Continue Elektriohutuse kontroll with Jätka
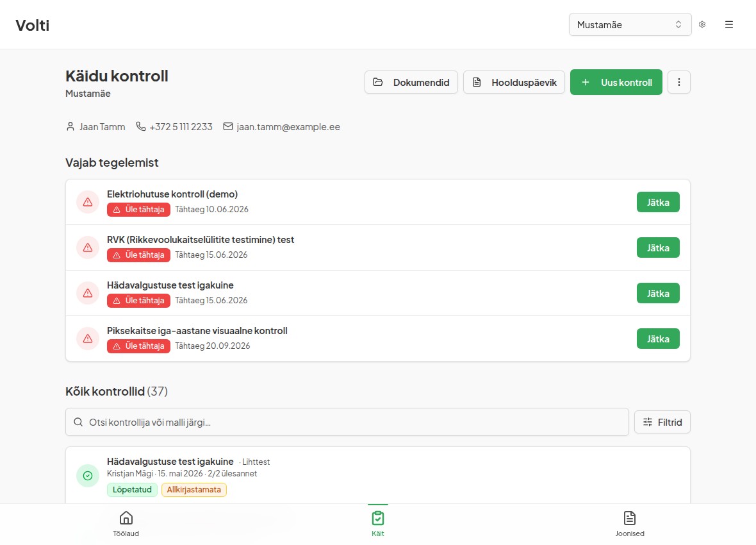 [658, 202]
